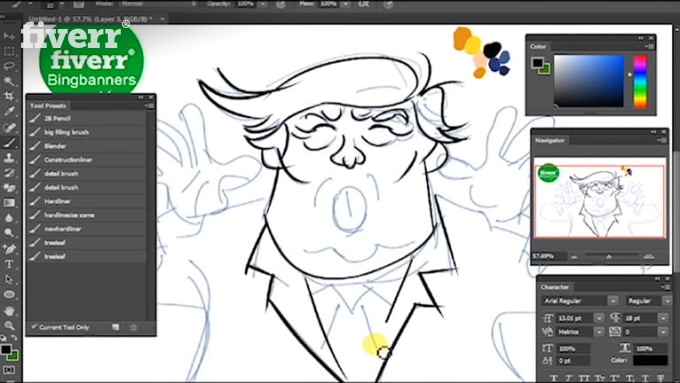Toggle Faux Italic in Character panel

click(569, 379)
